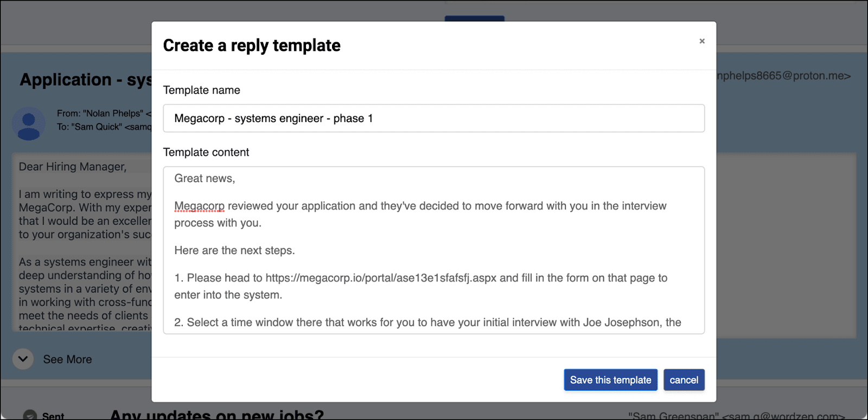
Task: Click the 'Template content' label
Action: pos(206,152)
